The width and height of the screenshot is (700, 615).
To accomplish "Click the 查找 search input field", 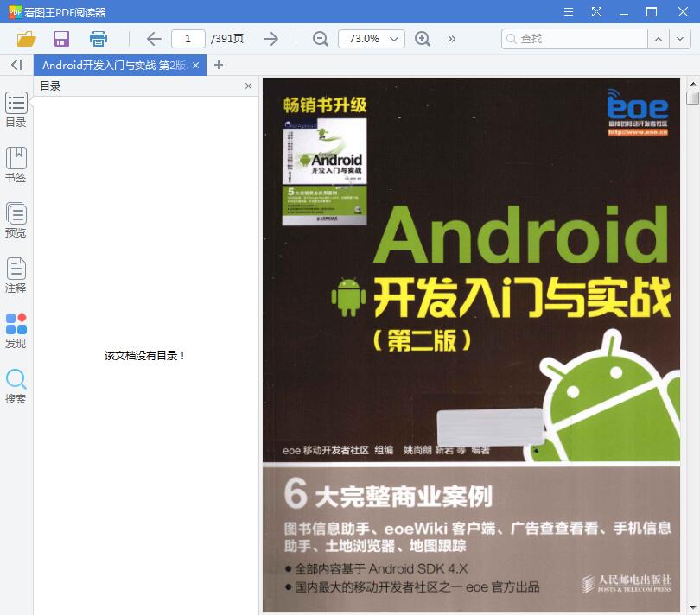I will click(575, 39).
